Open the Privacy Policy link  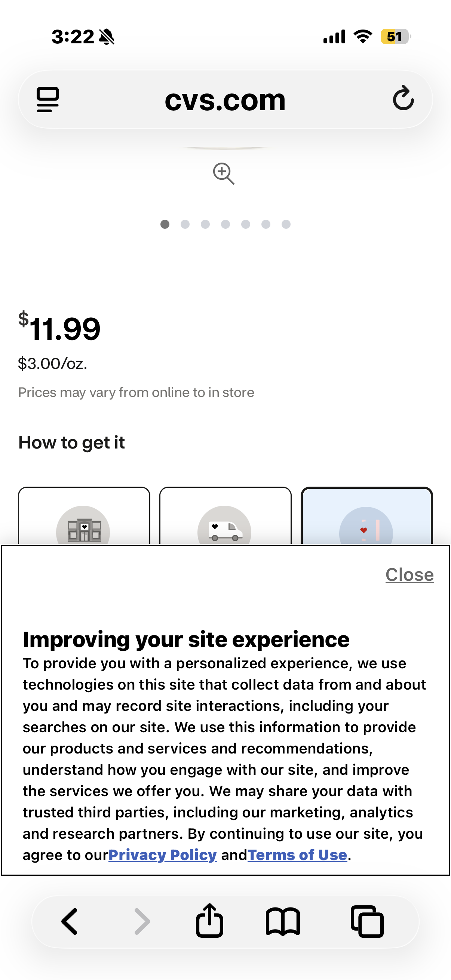(163, 855)
